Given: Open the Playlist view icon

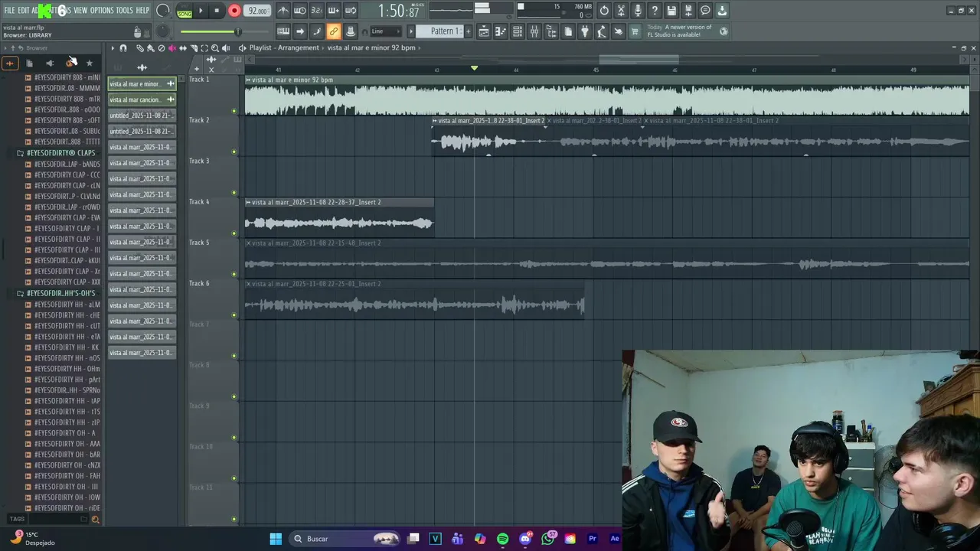Looking at the screenshot, I should point(484,31).
